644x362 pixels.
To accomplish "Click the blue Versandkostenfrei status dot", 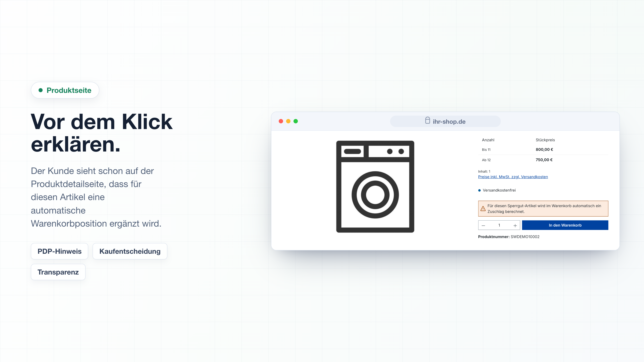I will [479, 190].
